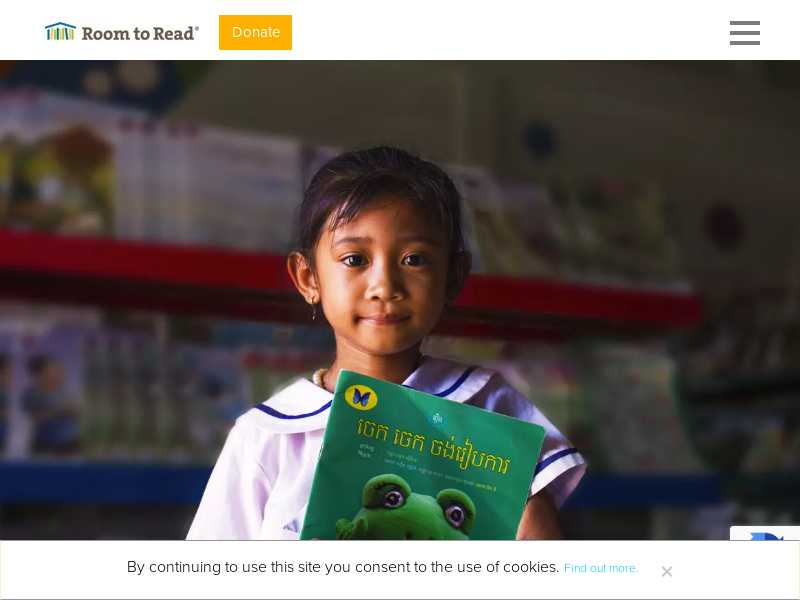This screenshot has width=800, height=600.
Task: Click the blurred picture books on the lower shelf
Action: pos(128,388)
